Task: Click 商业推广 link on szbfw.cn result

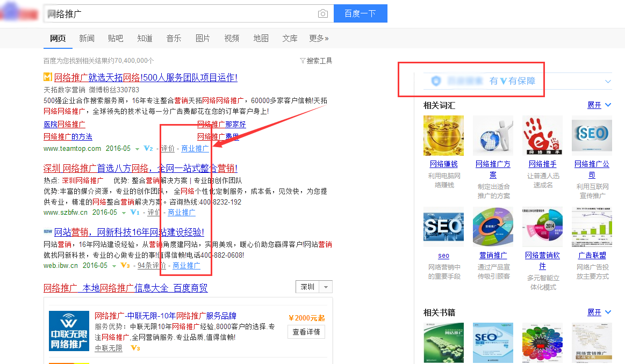Action: coord(181,212)
